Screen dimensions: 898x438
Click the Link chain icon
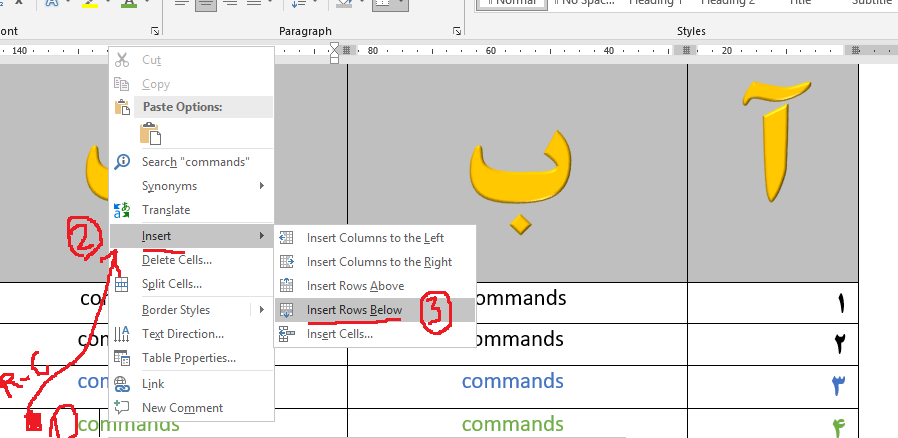pos(122,384)
